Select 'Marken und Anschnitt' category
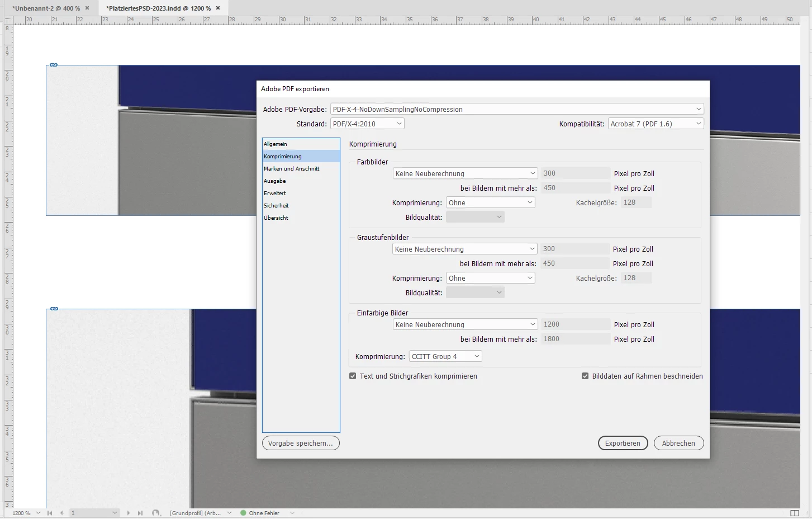Image resolution: width=812 pixels, height=519 pixels. coord(301,169)
